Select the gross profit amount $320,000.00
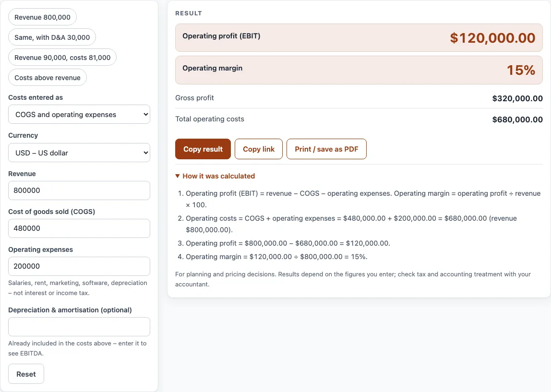Screen dimensions: 551x392 click(517, 98)
